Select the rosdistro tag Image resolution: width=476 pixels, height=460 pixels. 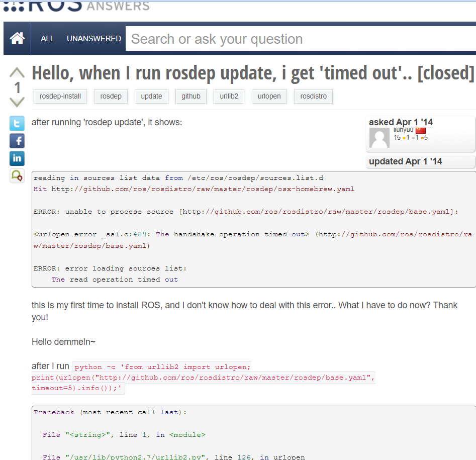tap(313, 96)
